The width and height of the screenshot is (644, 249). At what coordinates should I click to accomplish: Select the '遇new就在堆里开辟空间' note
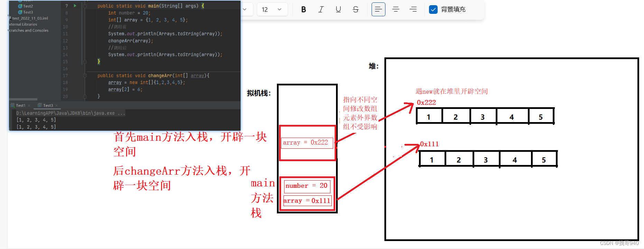(x=451, y=91)
